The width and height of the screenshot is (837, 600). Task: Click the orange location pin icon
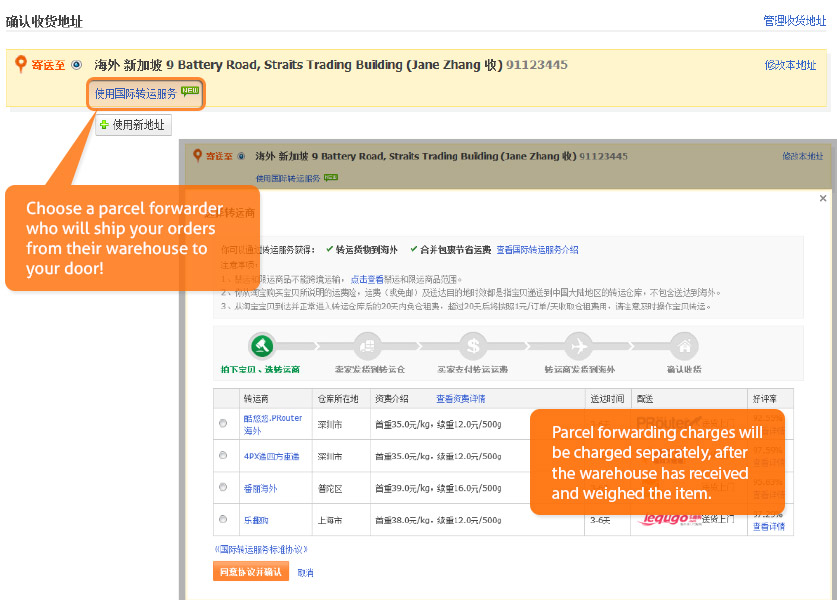pyautogui.click(x=21, y=65)
